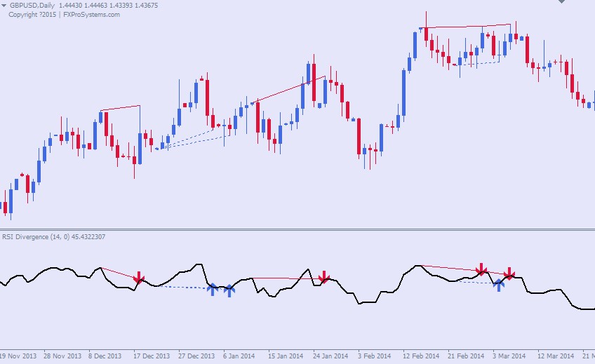This screenshot has width=595, height=364.
Task: Click the 3 Mar 2014 date label
Action: pos(509,356)
